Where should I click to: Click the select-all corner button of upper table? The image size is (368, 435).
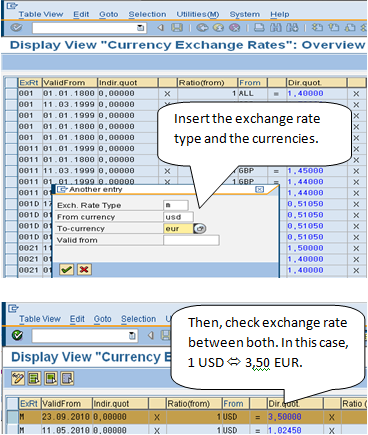coord(11,83)
